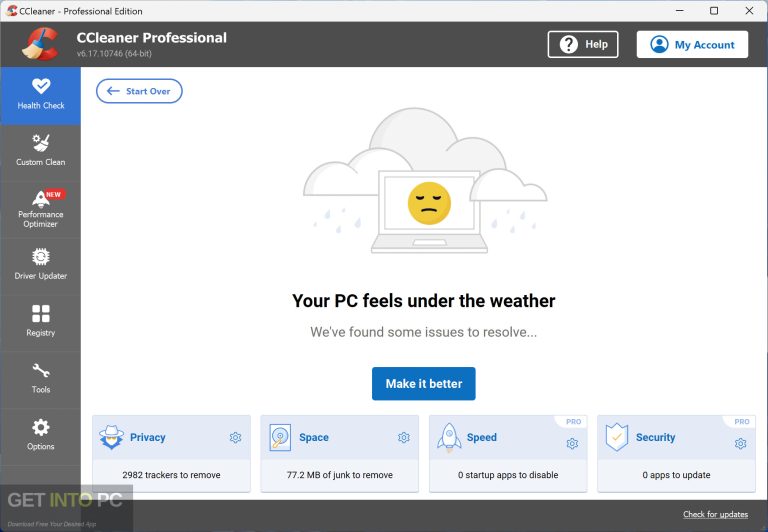Select the '2982 trackers to remove' text
The width and height of the screenshot is (768, 532).
(171, 475)
